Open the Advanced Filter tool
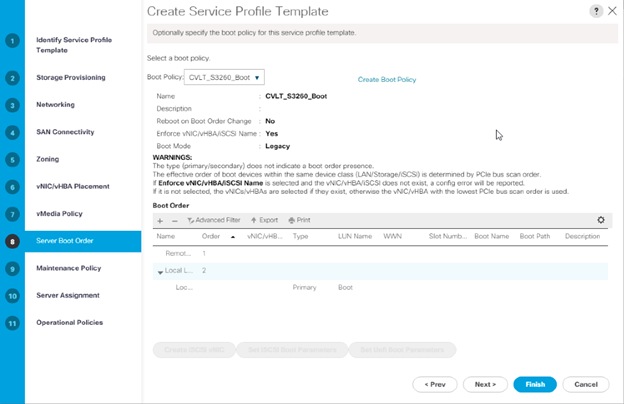Image resolution: width=624 pixels, height=404 pixels. (214, 220)
